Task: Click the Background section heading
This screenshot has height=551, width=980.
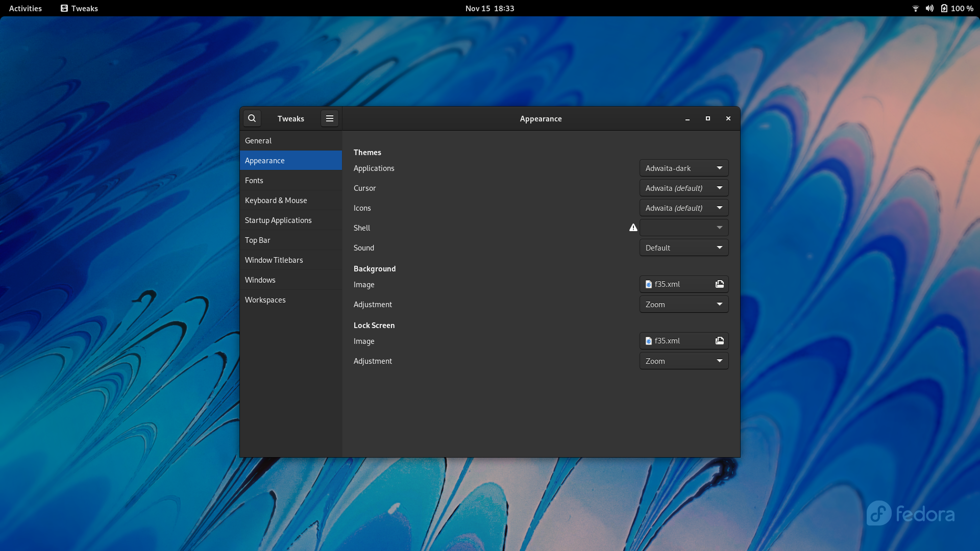Action: click(x=375, y=268)
